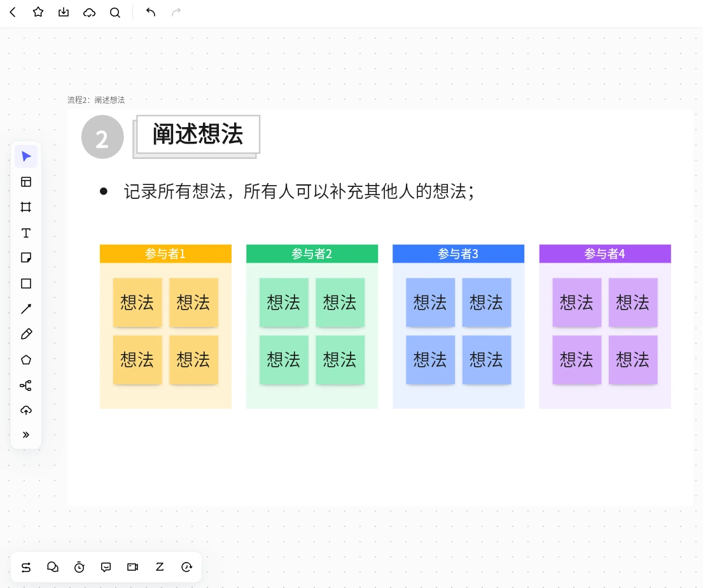Select the green 参与者2 header
This screenshot has width=703, height=588.
coord(312,254)
